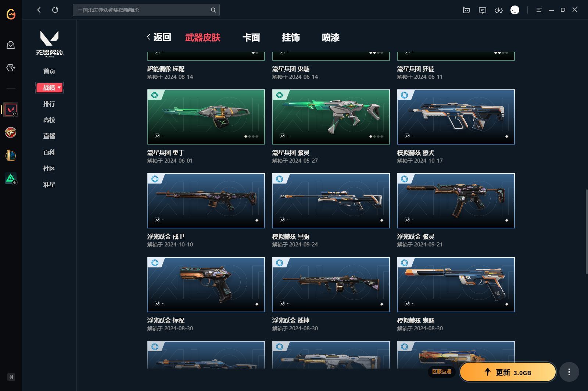Image resolution: width=588 pixels, height=391 pixels.
Task: Select 准星 in the navigation list
Action: 49,185
